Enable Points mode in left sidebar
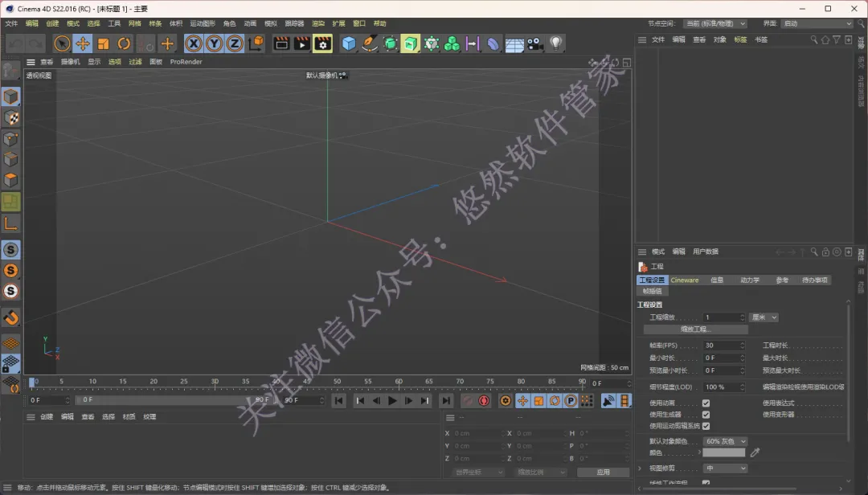The image size is (868, 495). (11, 138)
